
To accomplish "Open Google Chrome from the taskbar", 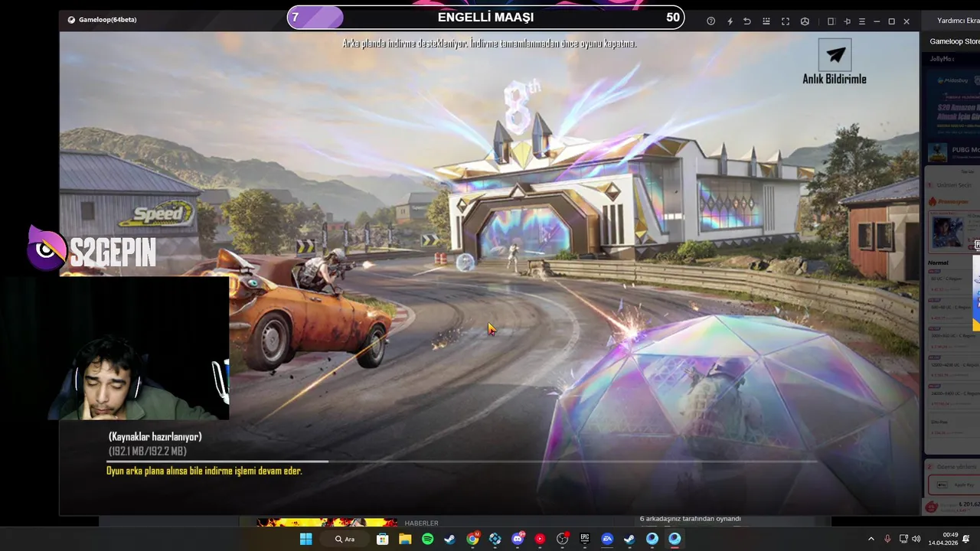I will coord(472,539).
